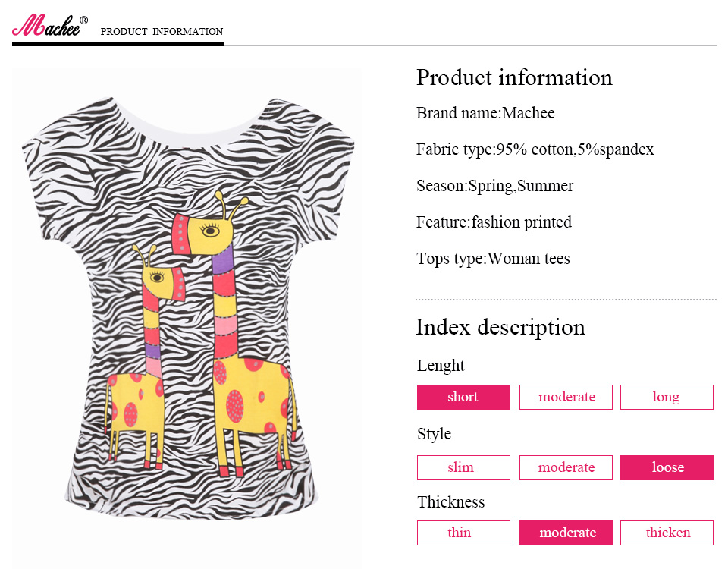Click the Tops type:Woman tees text
The image size is (728, 569).
[493, 259]
